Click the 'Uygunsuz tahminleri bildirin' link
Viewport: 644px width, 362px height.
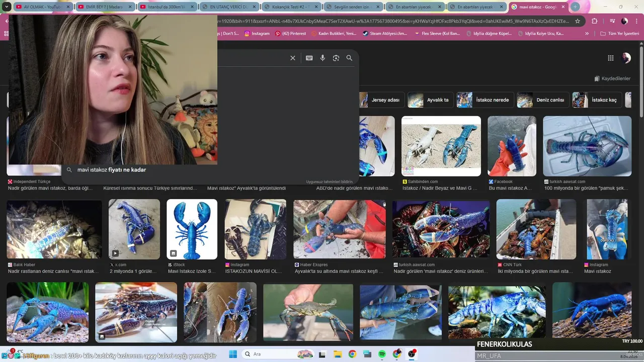[330, 182]
